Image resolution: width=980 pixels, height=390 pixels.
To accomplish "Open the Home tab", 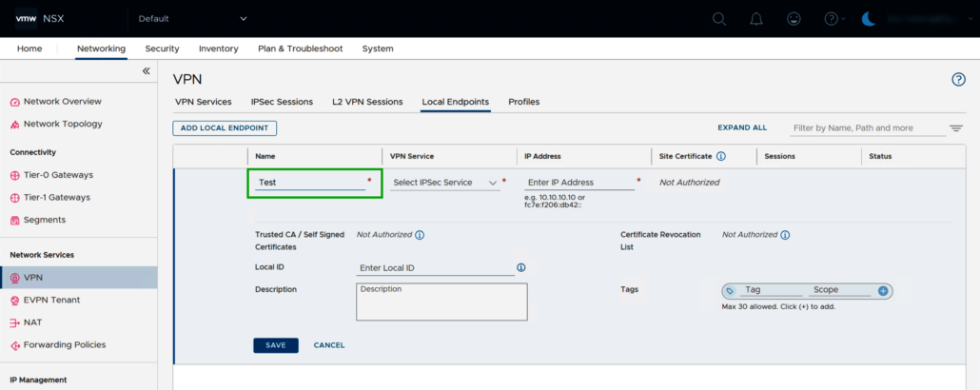I will click(x=29, y=49).
